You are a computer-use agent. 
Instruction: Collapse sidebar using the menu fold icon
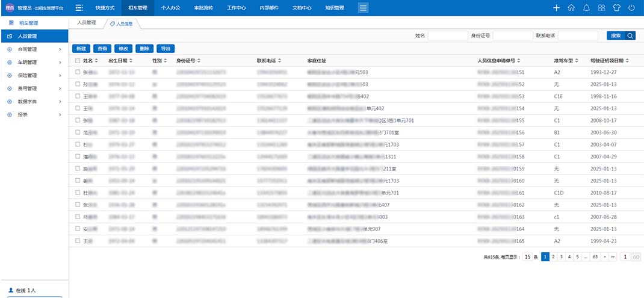click(79, 8)
